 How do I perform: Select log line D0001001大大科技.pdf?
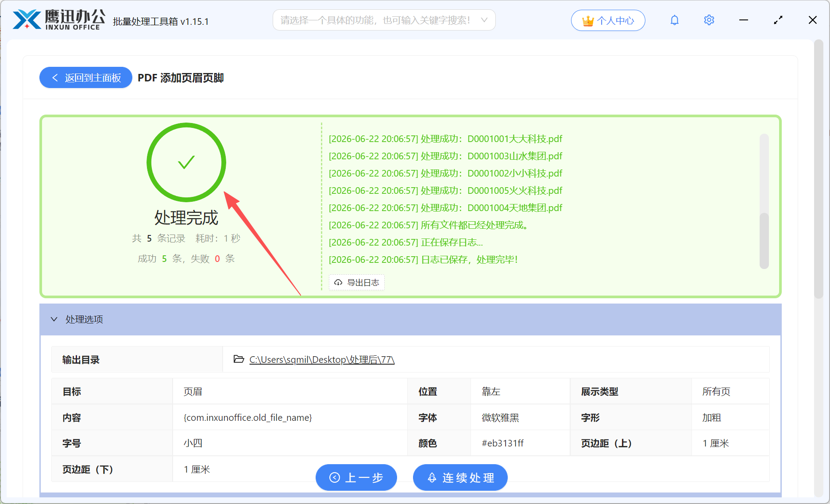[445, 139]
